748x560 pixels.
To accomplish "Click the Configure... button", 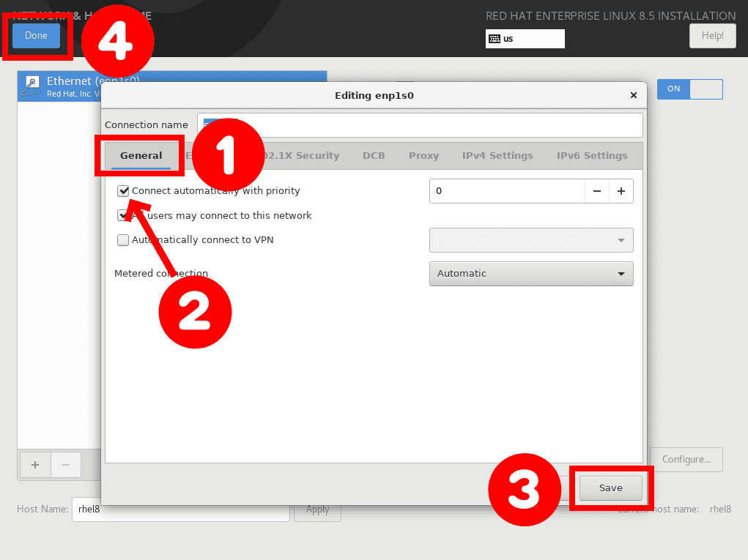I will [686, 460].
